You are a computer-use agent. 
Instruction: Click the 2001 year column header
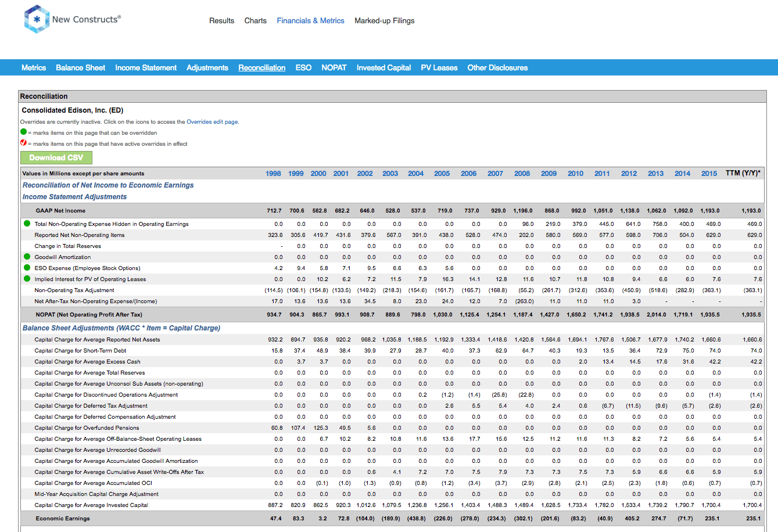pyautogui.click(x=341, y=173)
